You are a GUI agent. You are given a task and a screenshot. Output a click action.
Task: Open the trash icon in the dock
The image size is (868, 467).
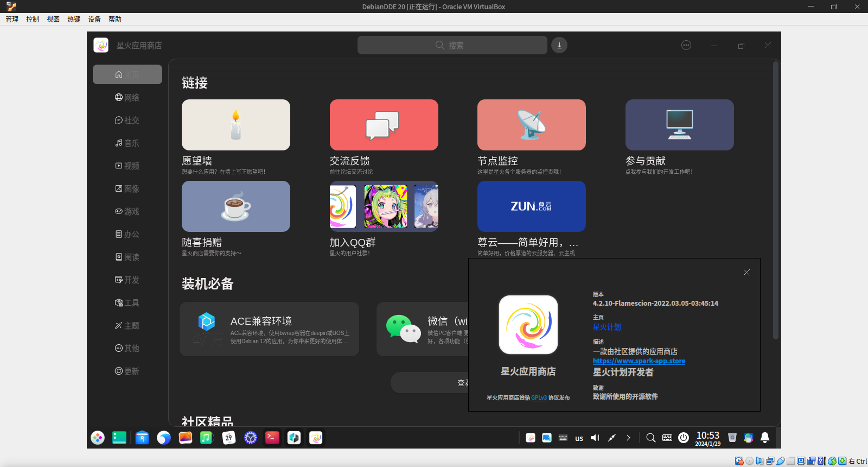click(x=732, y=438)
